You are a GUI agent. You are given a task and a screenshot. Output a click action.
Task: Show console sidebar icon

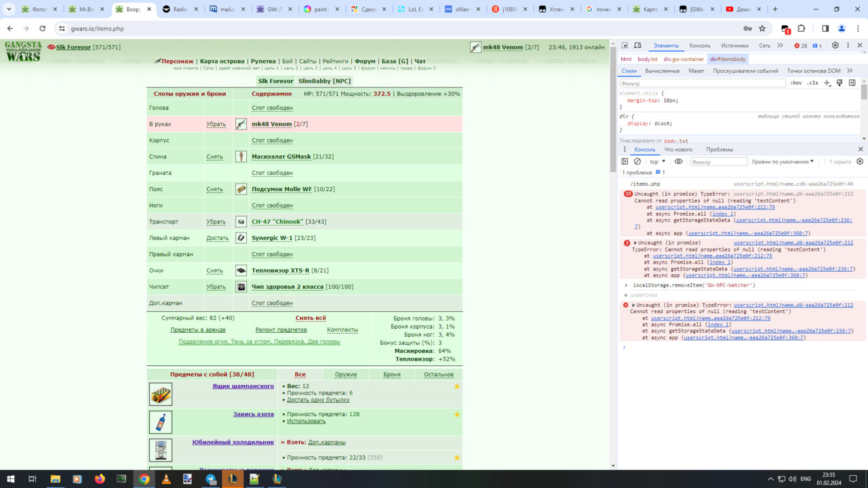click(x=625, y=161)
